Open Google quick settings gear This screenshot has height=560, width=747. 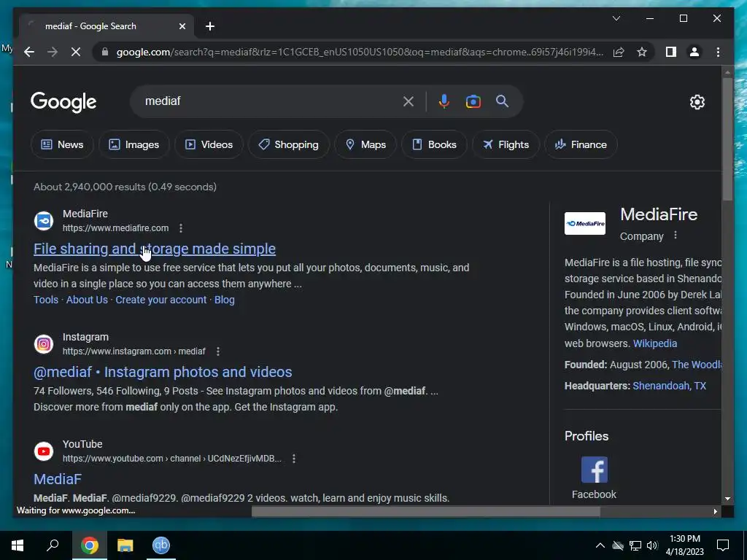[697, 101]
